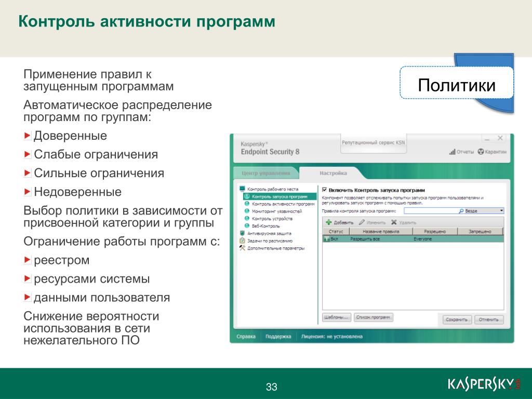Sort by the Запрещено column header
Screen dimensions: 532x399
click(480, 231)
